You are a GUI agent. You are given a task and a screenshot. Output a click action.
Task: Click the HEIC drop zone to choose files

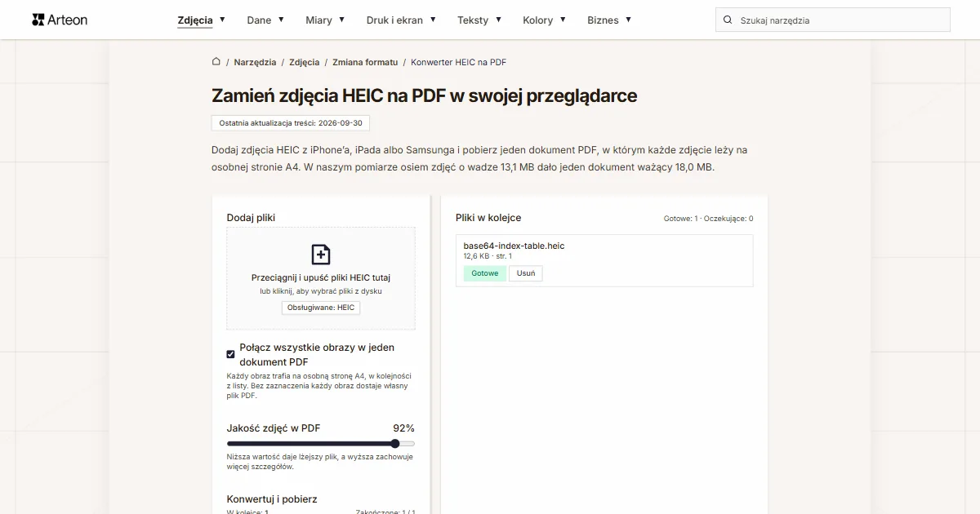point(321,278)
